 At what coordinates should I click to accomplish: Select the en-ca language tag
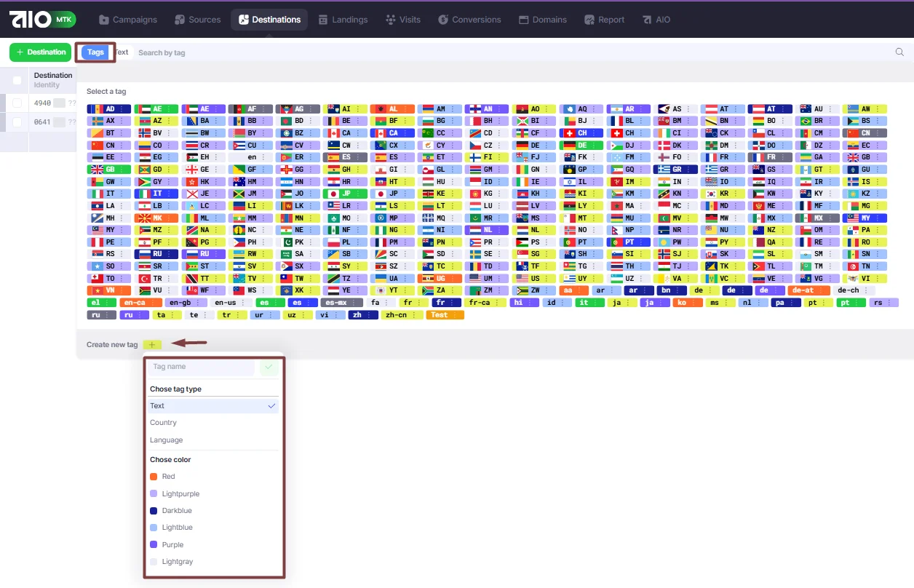141,303
